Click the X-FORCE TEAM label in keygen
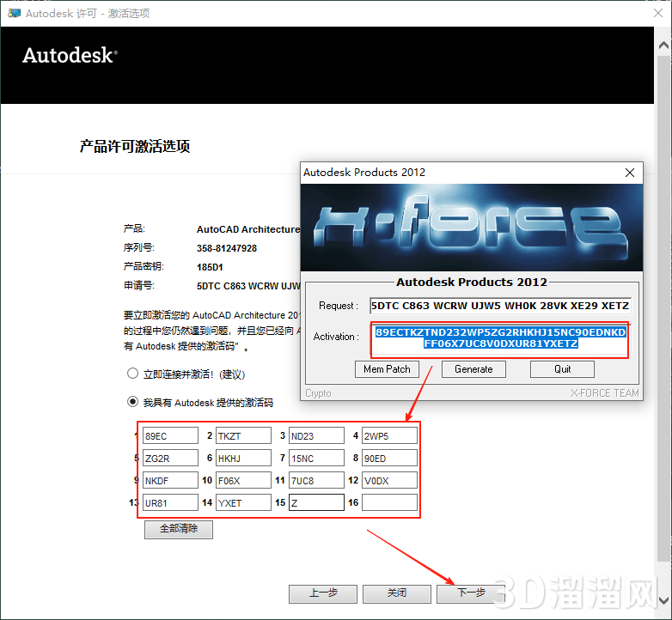Viewport: 672px width, 620px height. [604, 393]
